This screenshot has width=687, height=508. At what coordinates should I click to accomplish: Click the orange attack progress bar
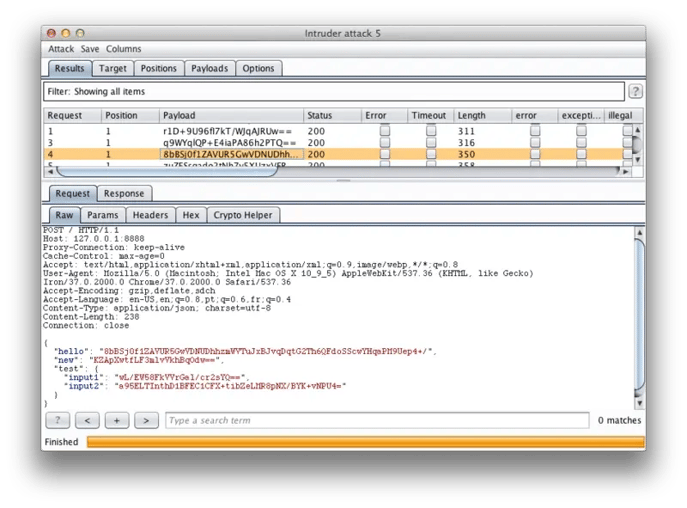tap(365, 442)
